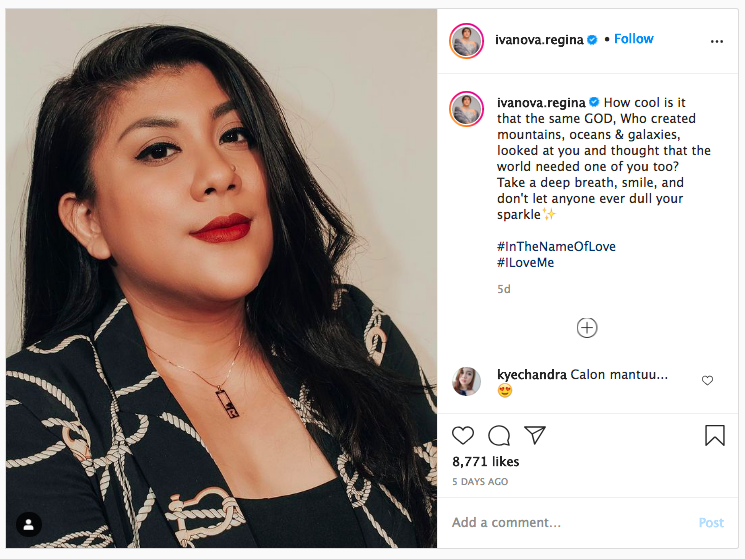
Task: Open #ILoveMe hashtag
Action: [x=525, y=263]
